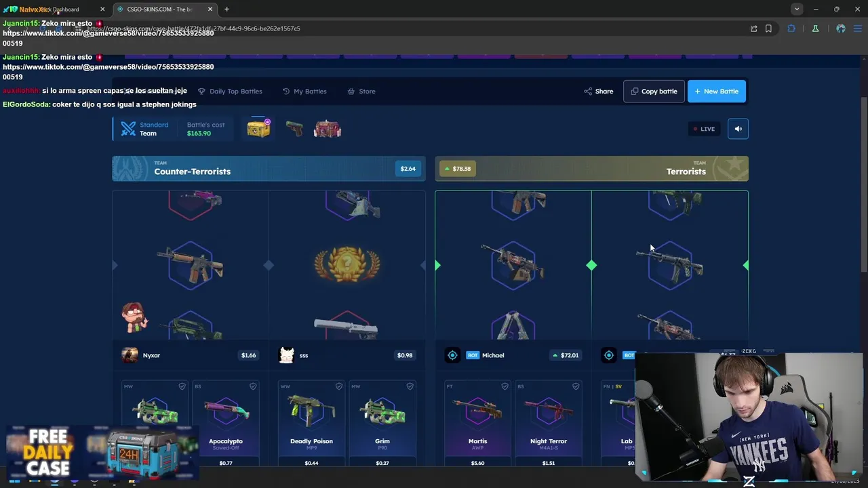The height and width of the screenshot is (488, 868).
Task: Select the Counter-Terrorists team header
Action: [x=269, y=169]
